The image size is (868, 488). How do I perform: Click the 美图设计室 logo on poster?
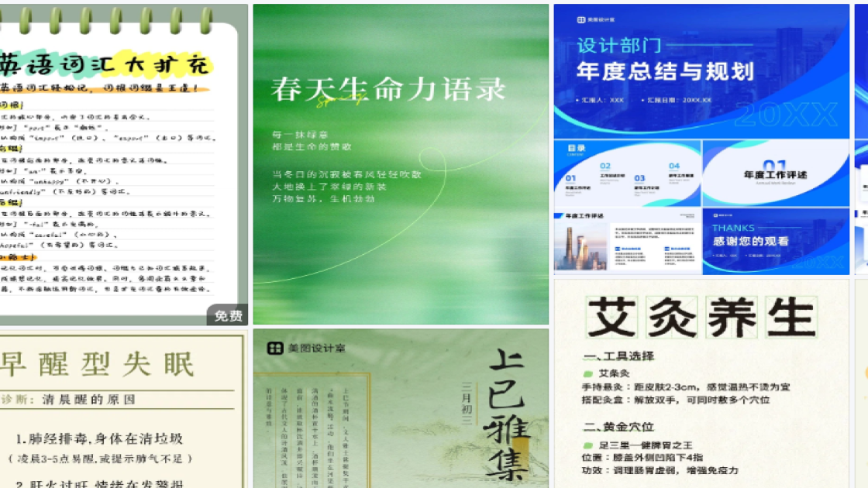click(306, 348)
